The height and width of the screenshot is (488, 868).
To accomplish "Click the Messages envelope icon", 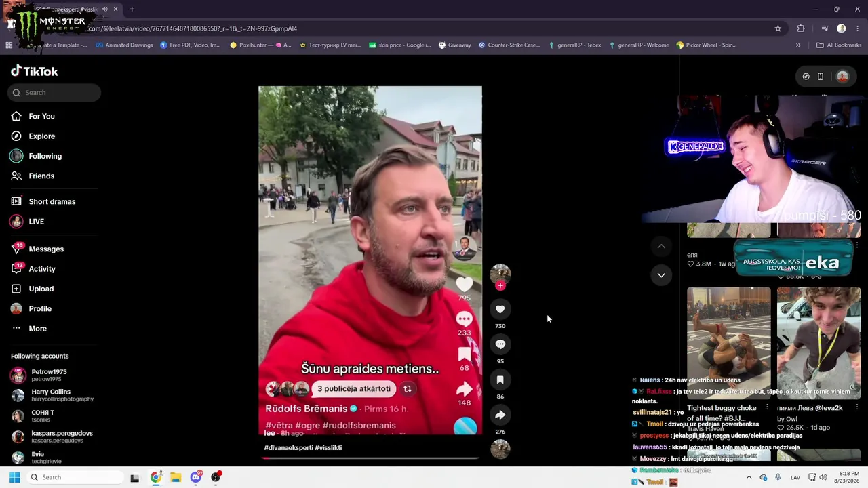I will [16, 249].
